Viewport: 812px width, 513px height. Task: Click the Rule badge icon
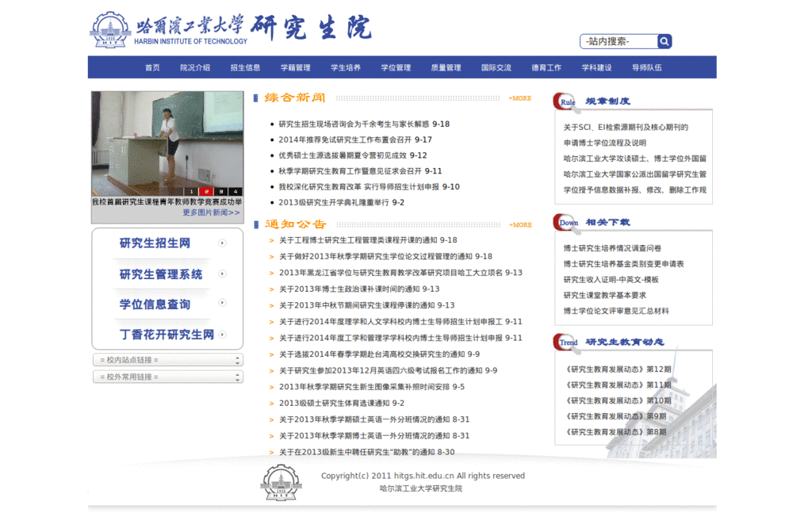(566, 101)
